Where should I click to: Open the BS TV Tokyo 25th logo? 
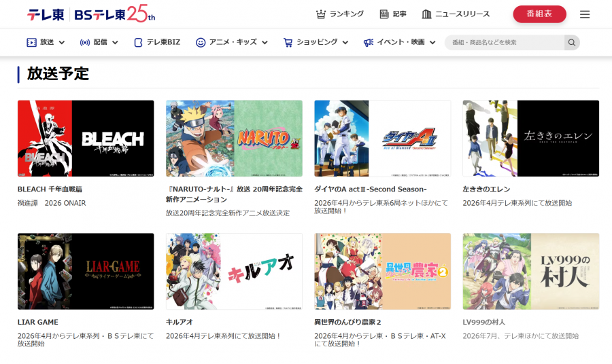point(114,14)
